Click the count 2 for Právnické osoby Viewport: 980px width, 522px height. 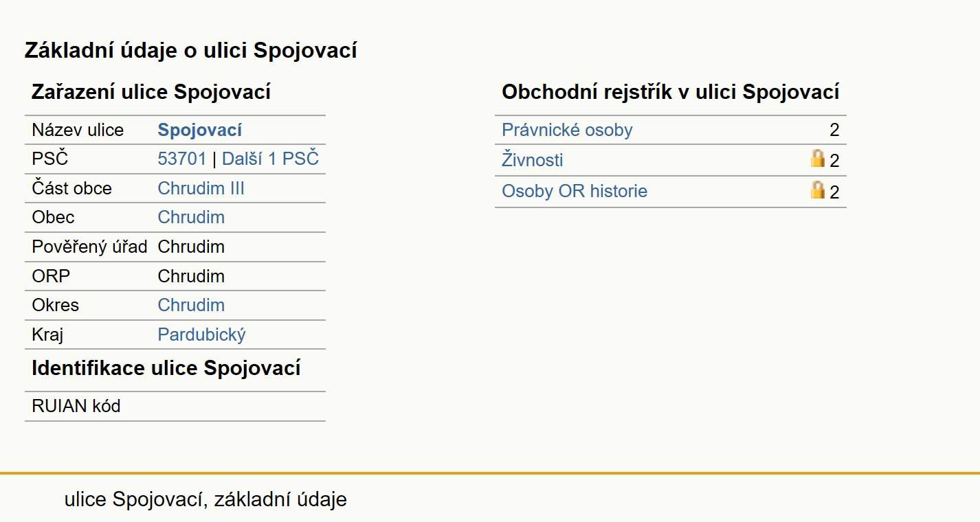pos(834,130)
